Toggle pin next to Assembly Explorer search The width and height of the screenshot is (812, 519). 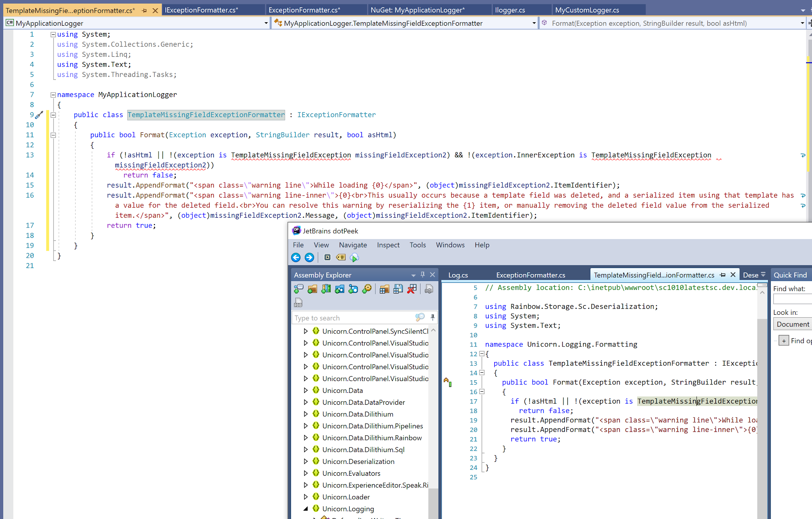(x=433, y=317)
